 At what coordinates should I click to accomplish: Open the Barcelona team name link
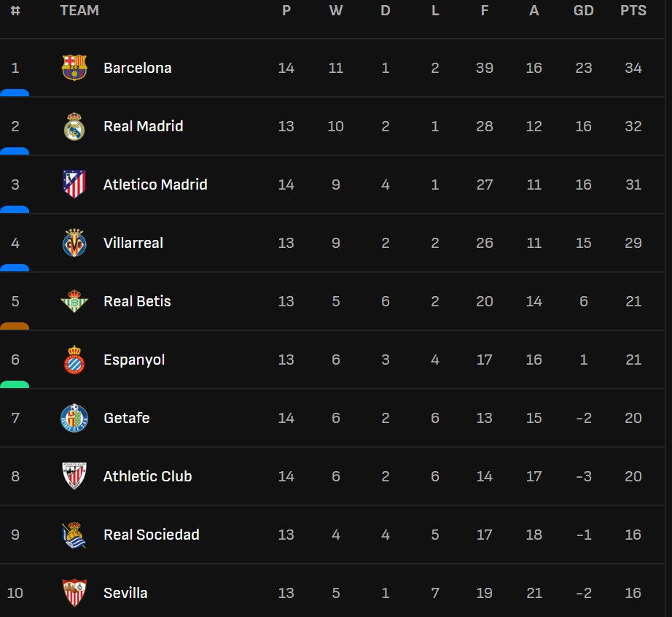(x=138, y=68)
